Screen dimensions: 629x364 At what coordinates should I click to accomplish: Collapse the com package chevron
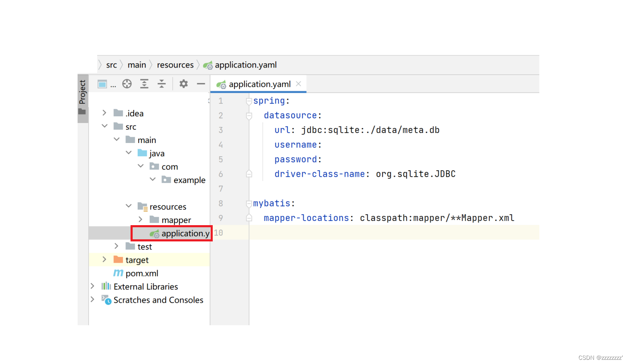tap(141, 166)
